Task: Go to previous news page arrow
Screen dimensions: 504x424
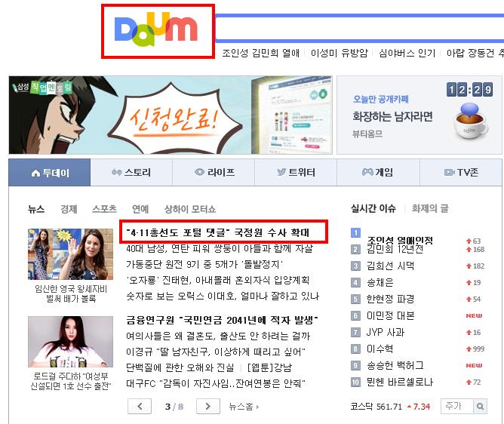Action: pyautogui.click(x=140, y=407)
